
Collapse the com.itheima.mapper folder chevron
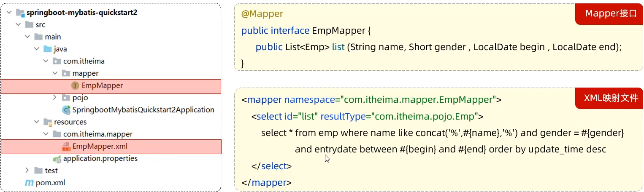click(46, 134)
